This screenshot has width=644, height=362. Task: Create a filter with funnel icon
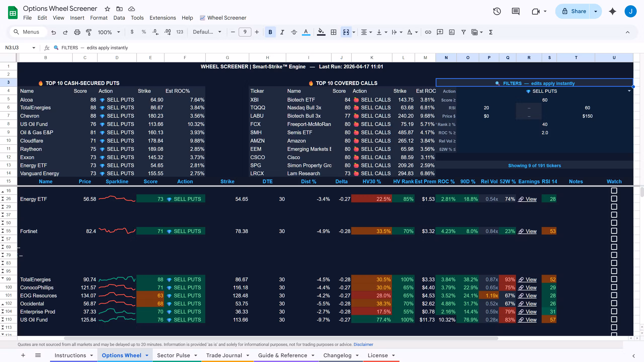(463, 32)
